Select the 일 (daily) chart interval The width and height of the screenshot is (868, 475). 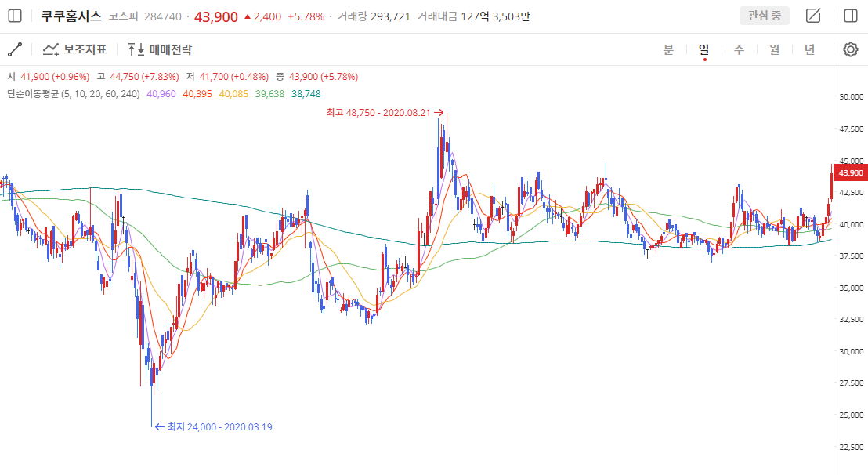[703, 49]
